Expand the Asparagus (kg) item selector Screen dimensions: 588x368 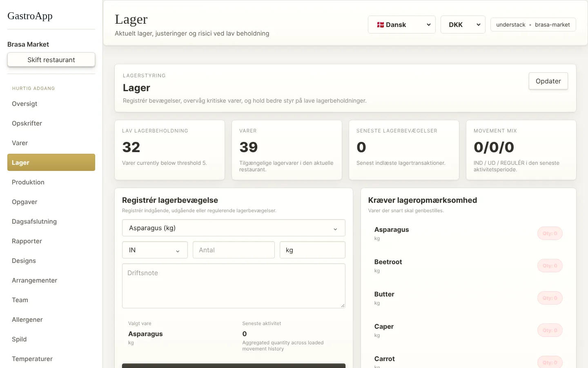[234, 228]
